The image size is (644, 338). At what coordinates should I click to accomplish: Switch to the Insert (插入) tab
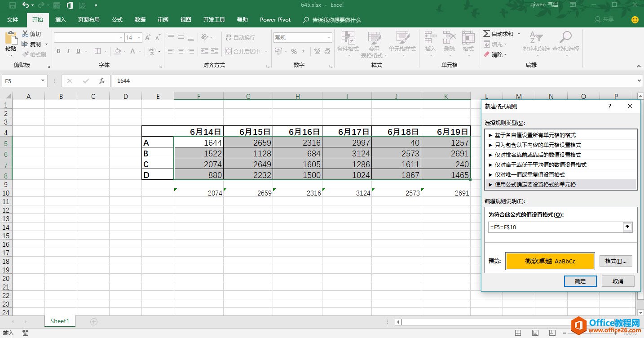tap(61, 20)
